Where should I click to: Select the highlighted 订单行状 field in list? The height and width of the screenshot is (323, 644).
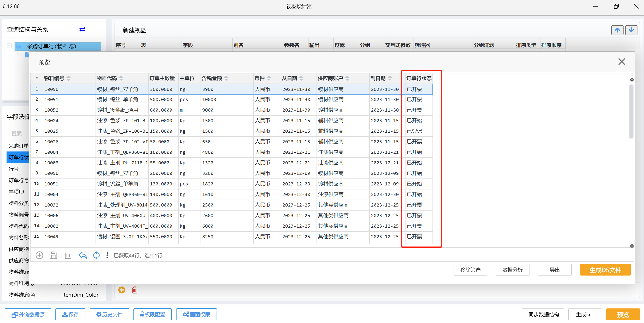18,157
